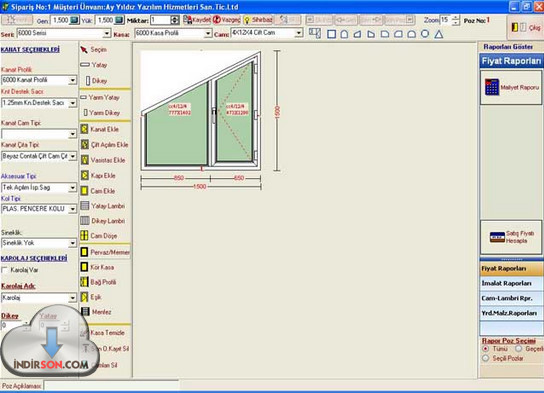Expand the Karolaj Adı dropdown

coord(73,298)
